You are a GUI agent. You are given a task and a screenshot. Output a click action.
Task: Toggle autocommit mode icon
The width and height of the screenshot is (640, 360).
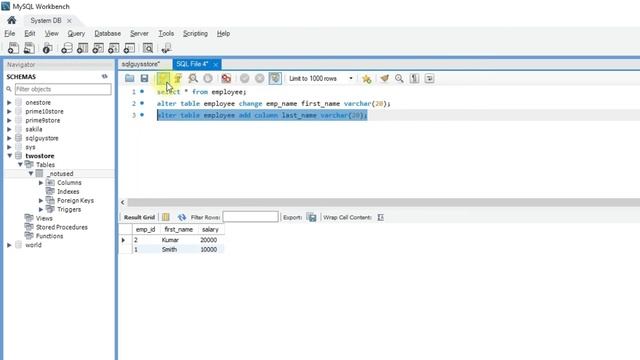(275, 78)
